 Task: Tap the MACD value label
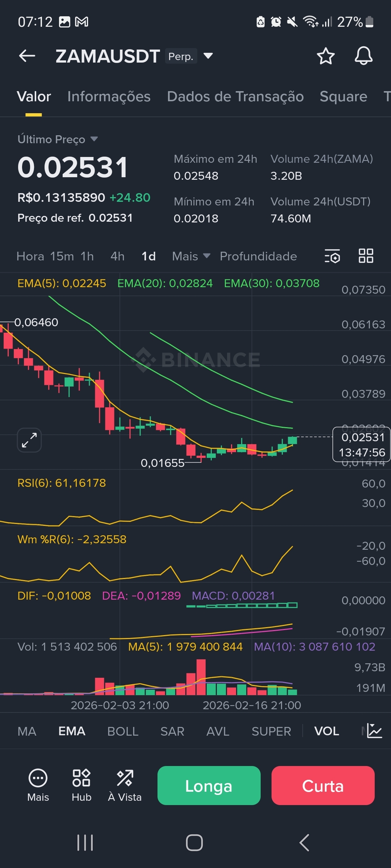[233, 596]
